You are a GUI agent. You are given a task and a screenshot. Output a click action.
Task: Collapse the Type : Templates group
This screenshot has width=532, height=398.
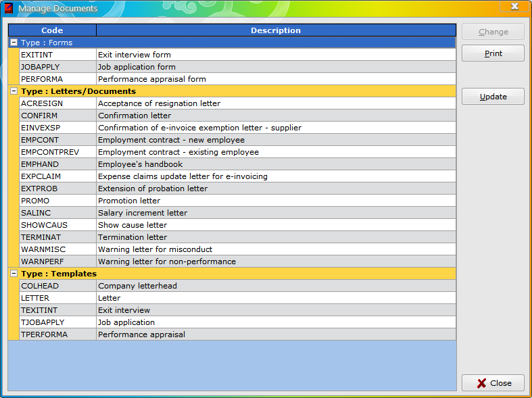point(14,274)
